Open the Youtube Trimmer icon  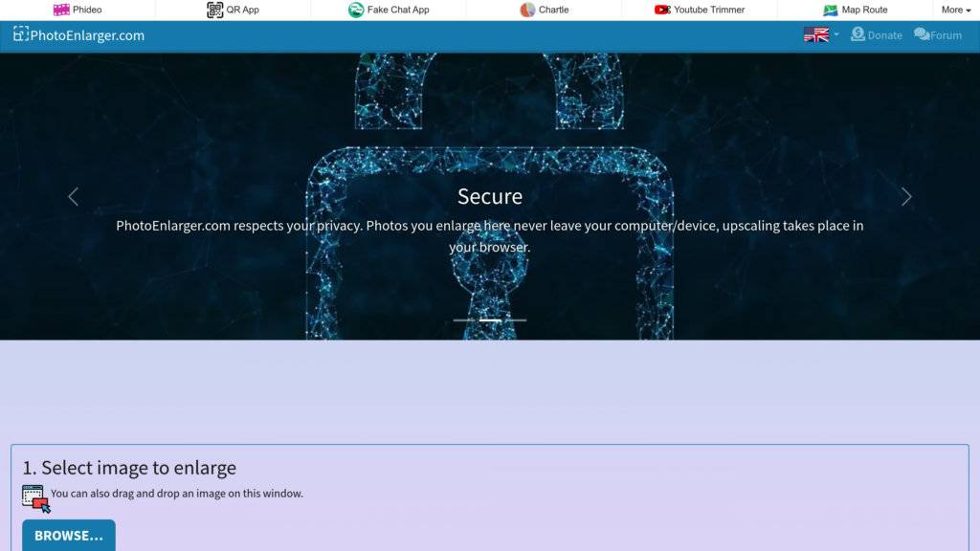coord(662,10)
